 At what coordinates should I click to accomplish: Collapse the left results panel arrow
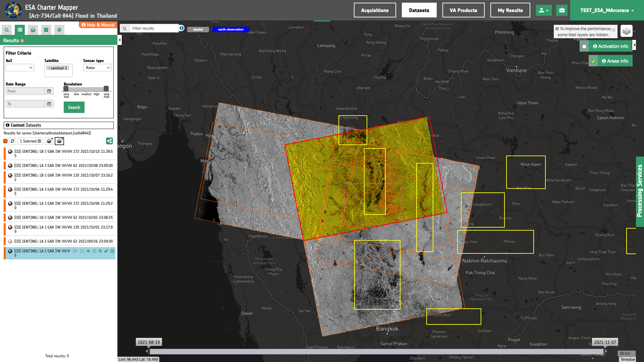119,40
